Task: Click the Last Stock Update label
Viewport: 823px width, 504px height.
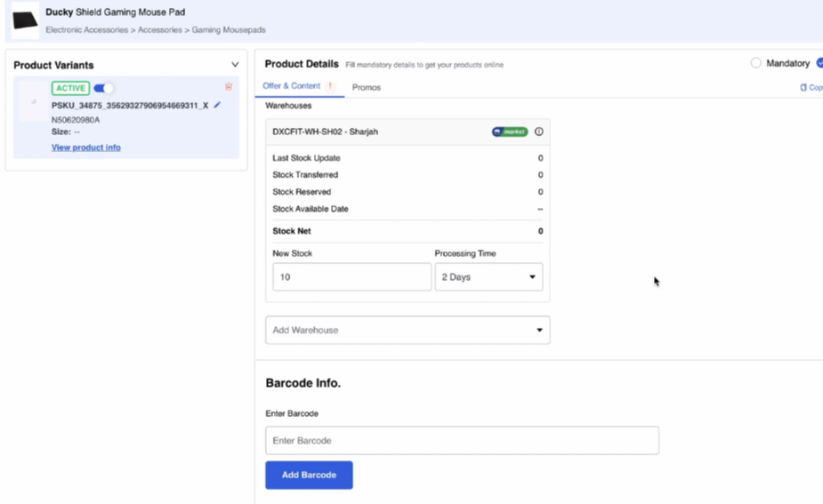Action: point(306,158)
